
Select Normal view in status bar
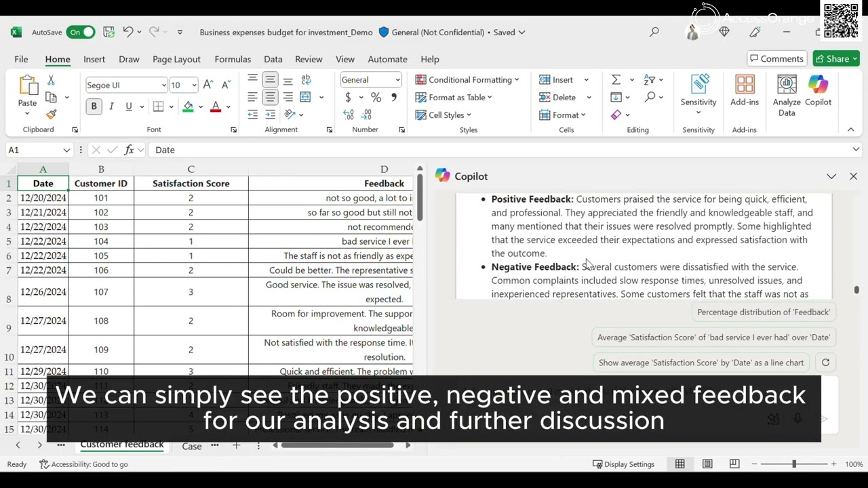679,464
